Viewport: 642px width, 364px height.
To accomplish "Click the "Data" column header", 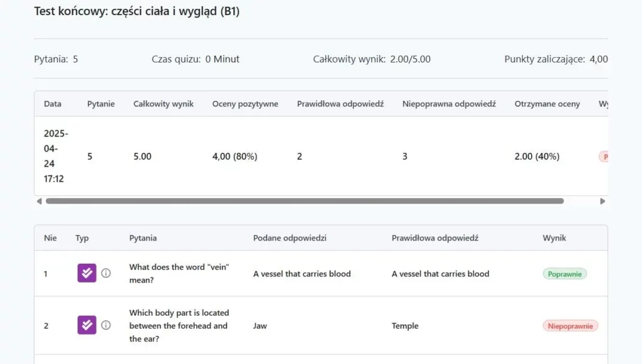I will tap(53, 104).
